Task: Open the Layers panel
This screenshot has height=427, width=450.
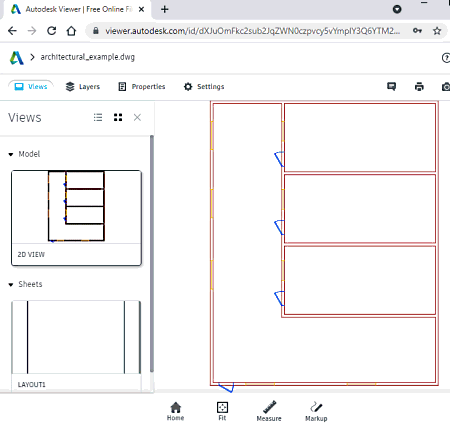Action: point(83,87)
